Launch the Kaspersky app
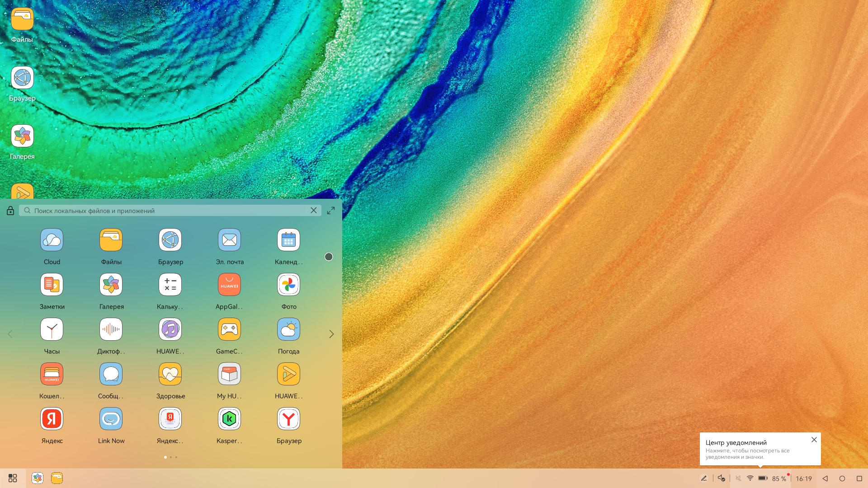The width and height of the screenshot is (868, 488). pyautogui.click(x=229, y=419)
